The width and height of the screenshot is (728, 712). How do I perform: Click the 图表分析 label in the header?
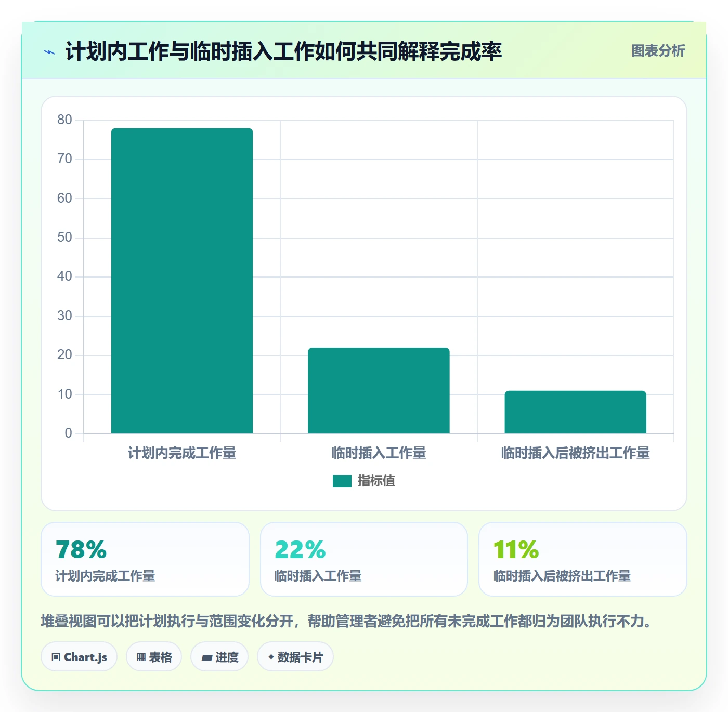click(x=658, y=50)
